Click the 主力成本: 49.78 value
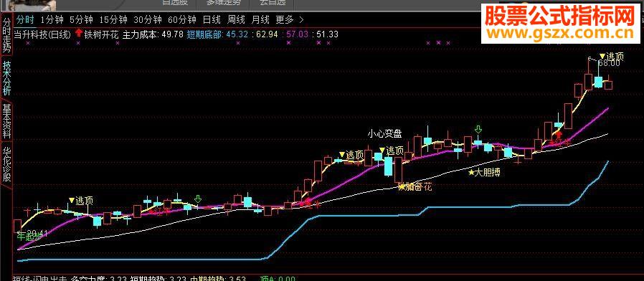Viewport: 644px width, 281px height. coord(153,34)
